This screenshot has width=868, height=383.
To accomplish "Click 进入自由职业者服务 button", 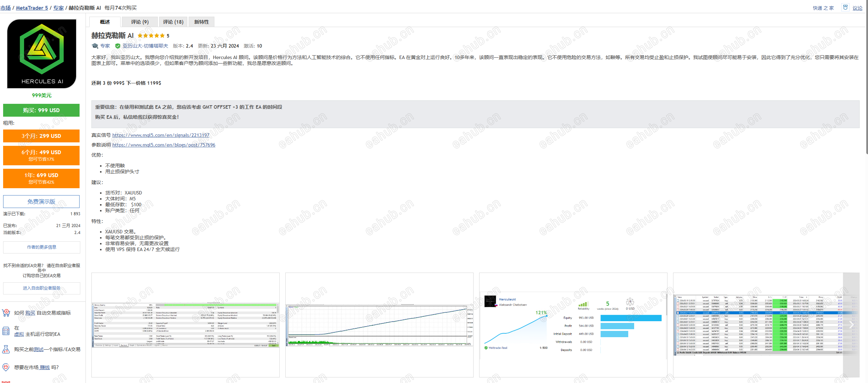I will click(x=42, y=288).
